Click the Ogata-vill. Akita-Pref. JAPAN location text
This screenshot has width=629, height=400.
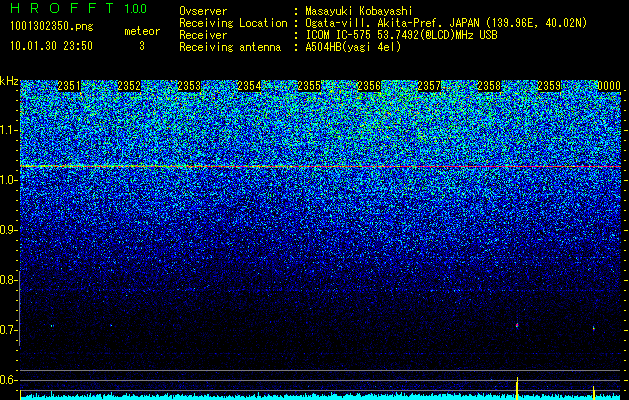point(446,23)
